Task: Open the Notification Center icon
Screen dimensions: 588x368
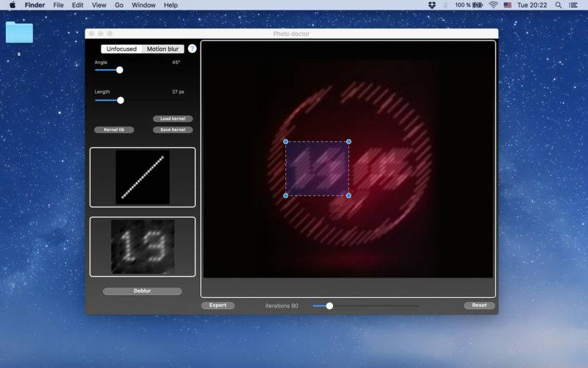Action: (573, 5)
